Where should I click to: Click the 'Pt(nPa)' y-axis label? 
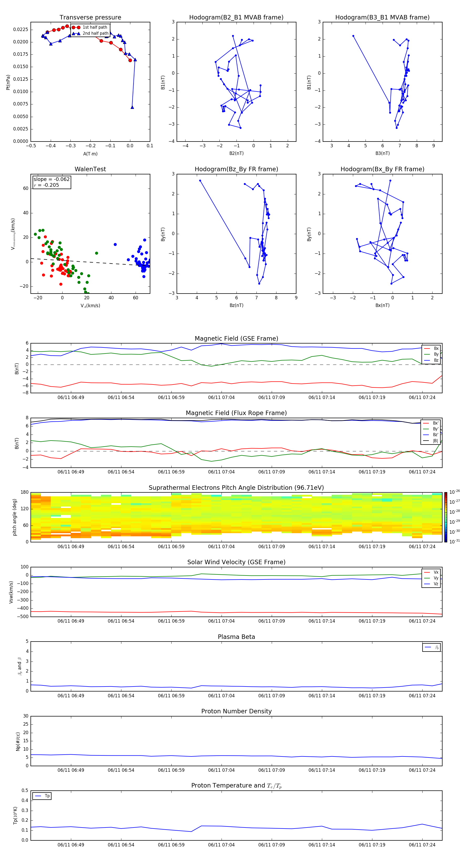click(8, 82)
